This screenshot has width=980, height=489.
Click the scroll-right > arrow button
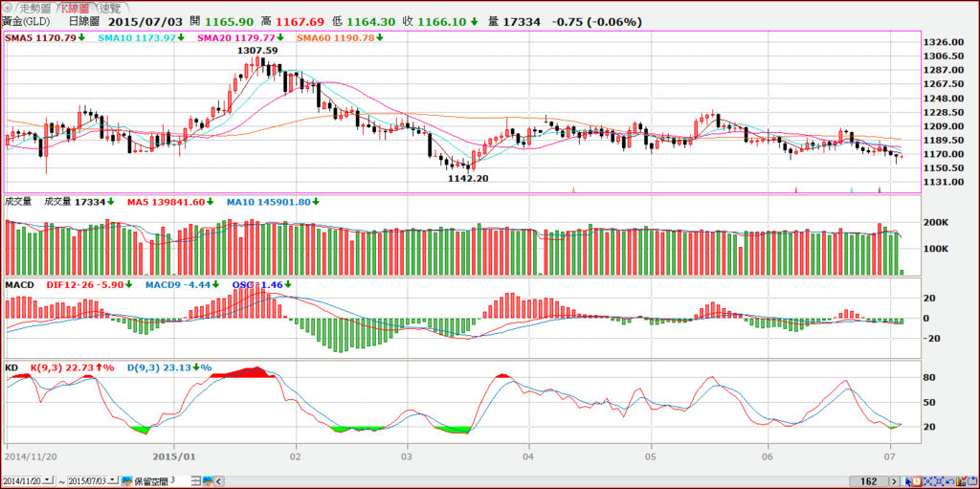(895, 481)
